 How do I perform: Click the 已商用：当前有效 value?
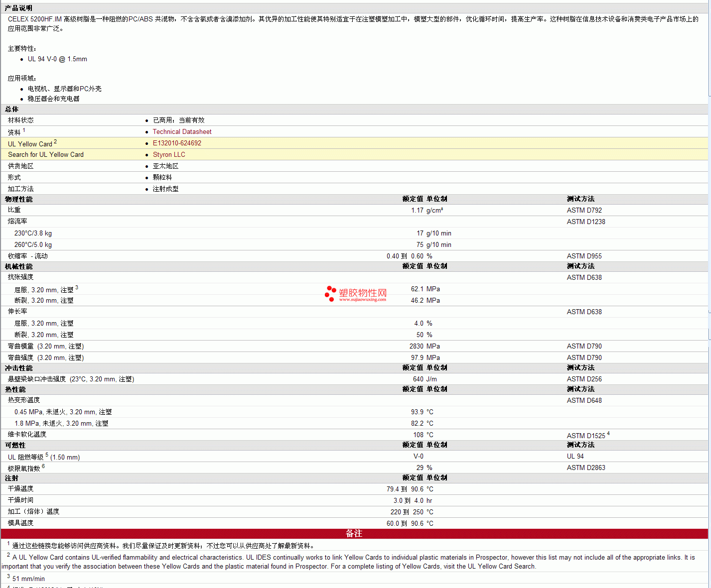pyautogui.click(x=178, y=120)
